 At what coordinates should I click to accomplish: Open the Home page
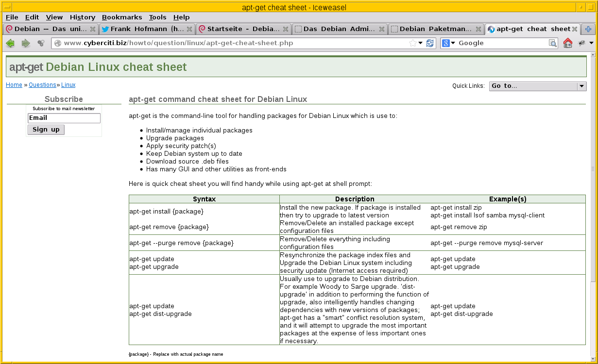(567, 43)
